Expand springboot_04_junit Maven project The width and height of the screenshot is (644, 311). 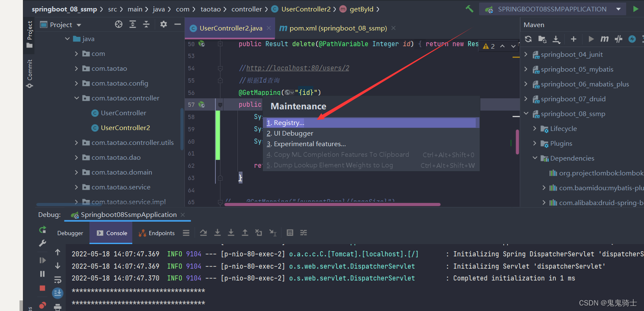tap(526, 54)
